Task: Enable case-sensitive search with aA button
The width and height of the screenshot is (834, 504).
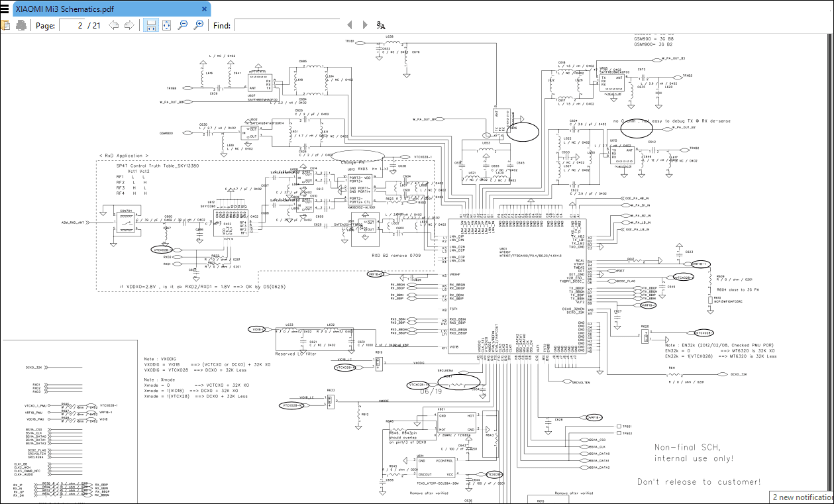Action: tap(380, 25)
